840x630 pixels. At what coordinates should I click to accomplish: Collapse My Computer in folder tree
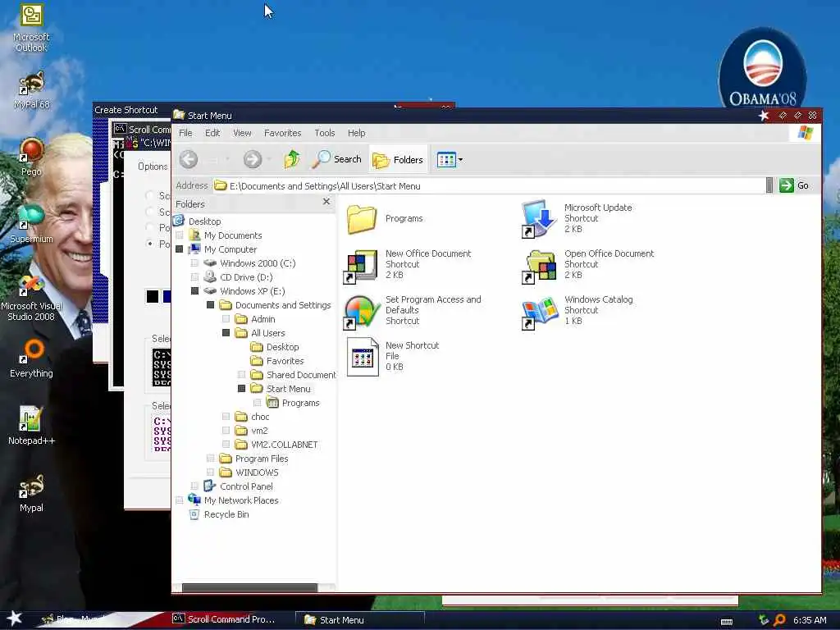pos(180,249)
